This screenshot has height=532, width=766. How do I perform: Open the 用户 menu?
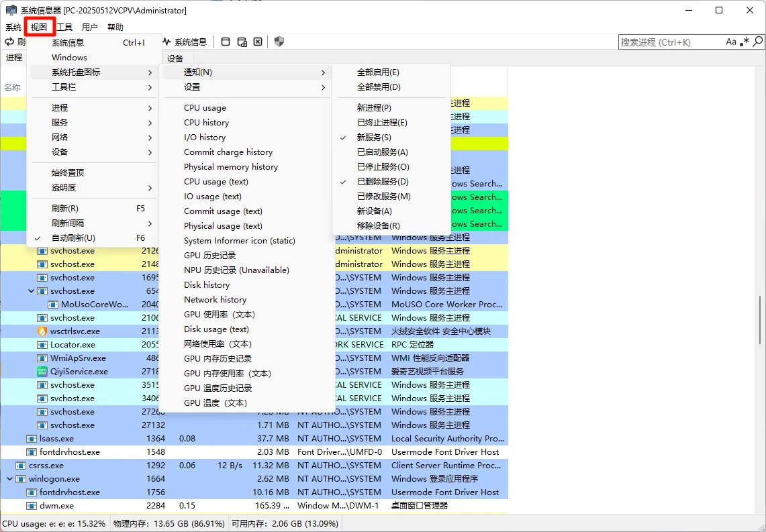click(x=90, y=28)
